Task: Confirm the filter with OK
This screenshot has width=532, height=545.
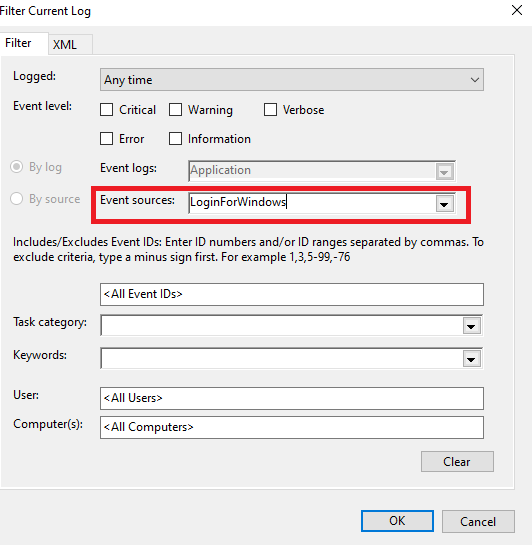Action: pyautogui.click(x=397, y=521)
